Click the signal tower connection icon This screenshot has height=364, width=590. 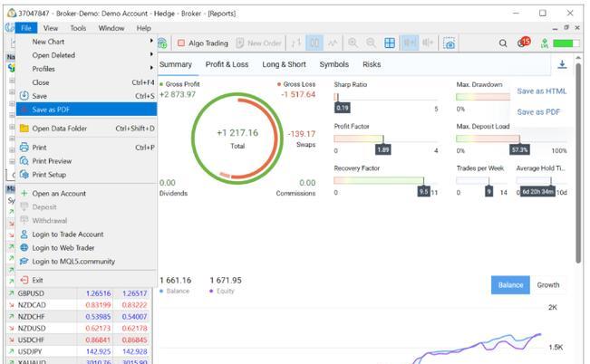coord(544,43)
